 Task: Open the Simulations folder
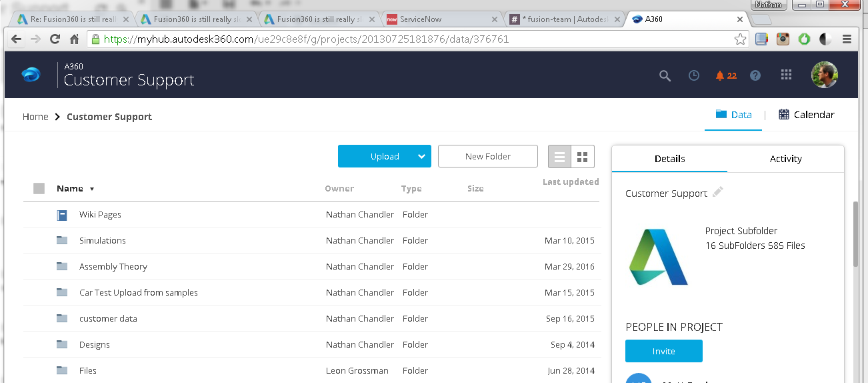click(103, 240)
